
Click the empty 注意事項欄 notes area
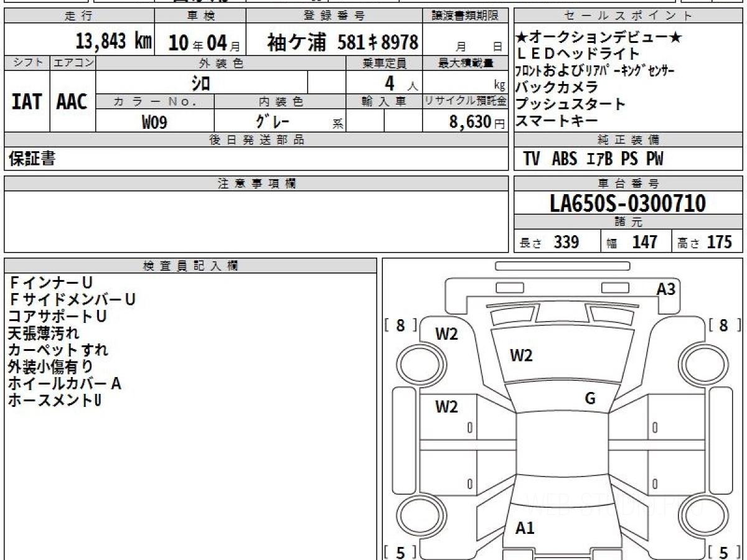(x=256, y=222)
